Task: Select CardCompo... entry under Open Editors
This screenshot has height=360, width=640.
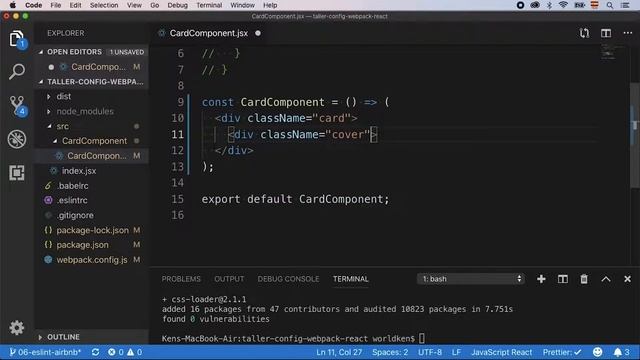Action: pos(98,67)
